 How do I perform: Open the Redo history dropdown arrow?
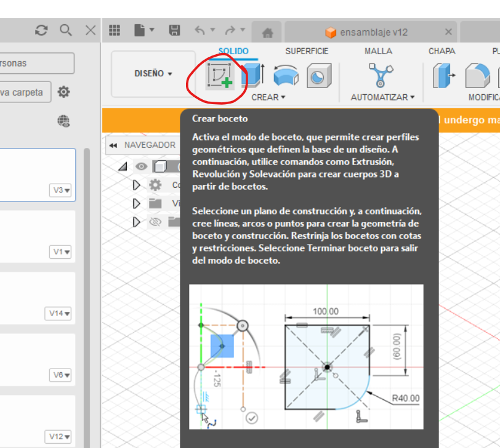tap(243, 30)
